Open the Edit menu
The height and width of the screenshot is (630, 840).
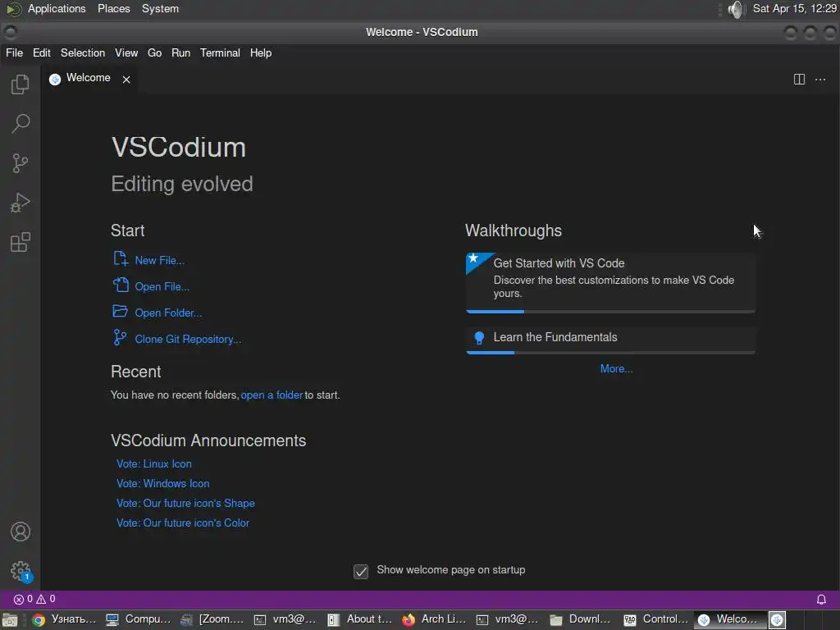click(42, 53)
